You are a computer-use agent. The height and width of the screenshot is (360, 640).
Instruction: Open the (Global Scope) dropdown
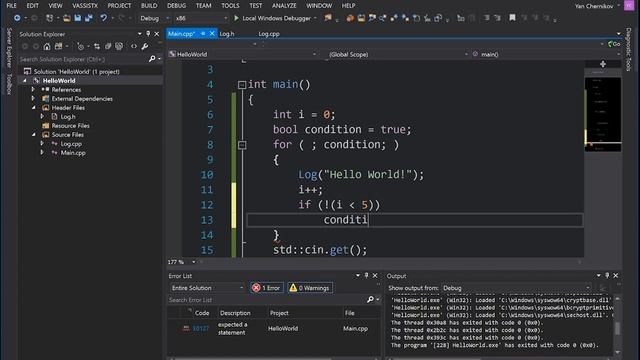(398, 54)
